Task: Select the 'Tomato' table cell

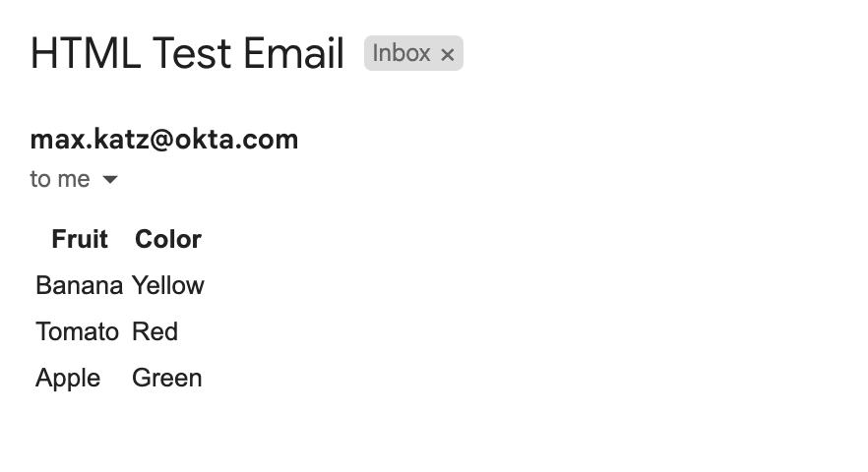Action: coord(77,331)
